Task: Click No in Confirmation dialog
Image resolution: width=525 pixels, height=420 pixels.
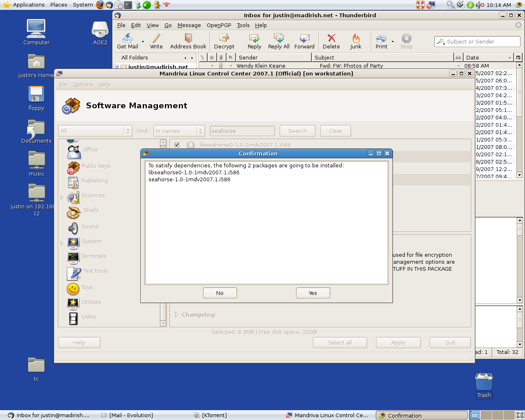Action: [x=220, y=293]
